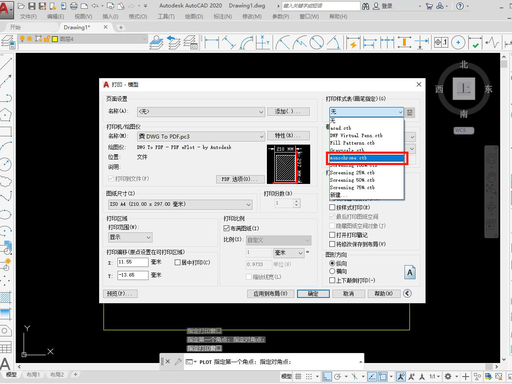512x384 pixels.
Task: Click the Help question mark icon
Action: tap(460, 6)
